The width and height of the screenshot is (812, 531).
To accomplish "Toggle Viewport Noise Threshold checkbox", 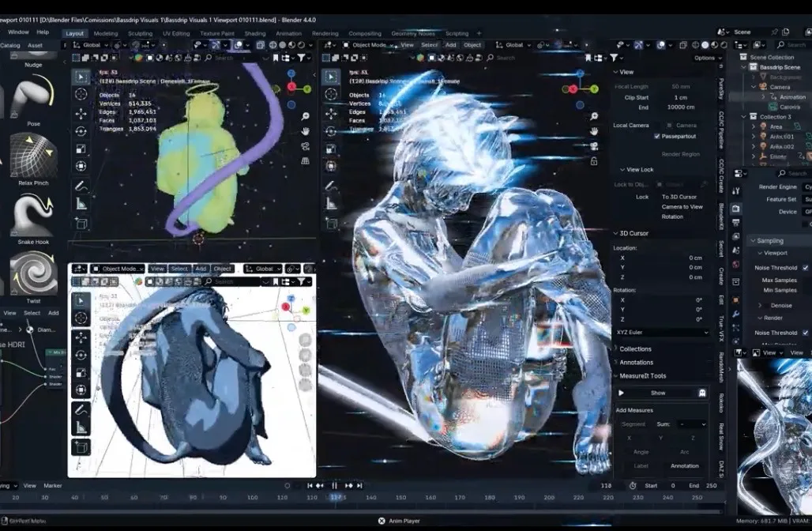I will 805,268.
